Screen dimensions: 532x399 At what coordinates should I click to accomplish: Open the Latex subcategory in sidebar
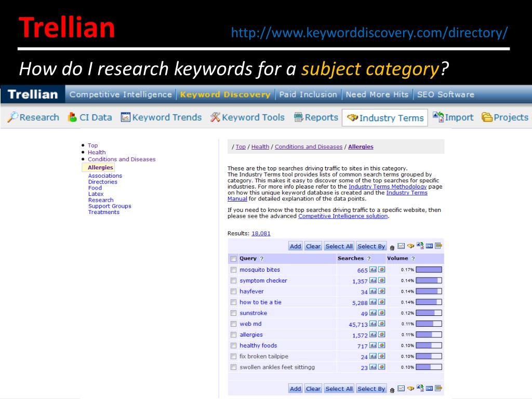(x=96, y=194)
